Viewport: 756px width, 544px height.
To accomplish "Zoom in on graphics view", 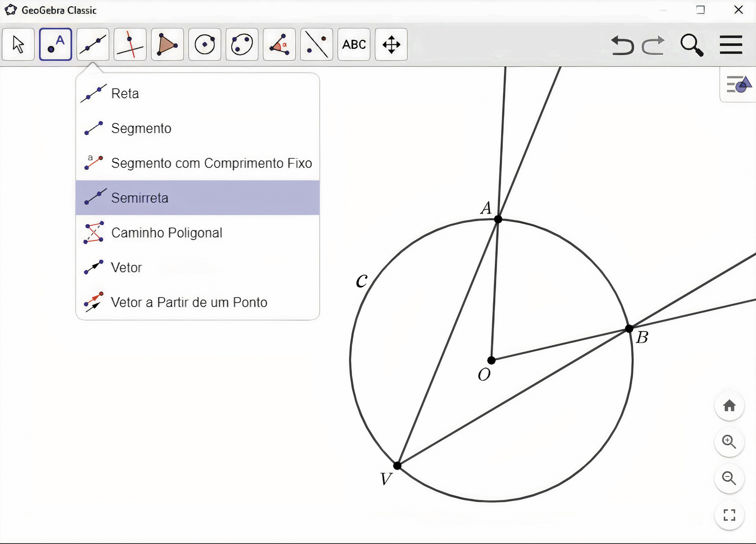I will coord(730,442).
